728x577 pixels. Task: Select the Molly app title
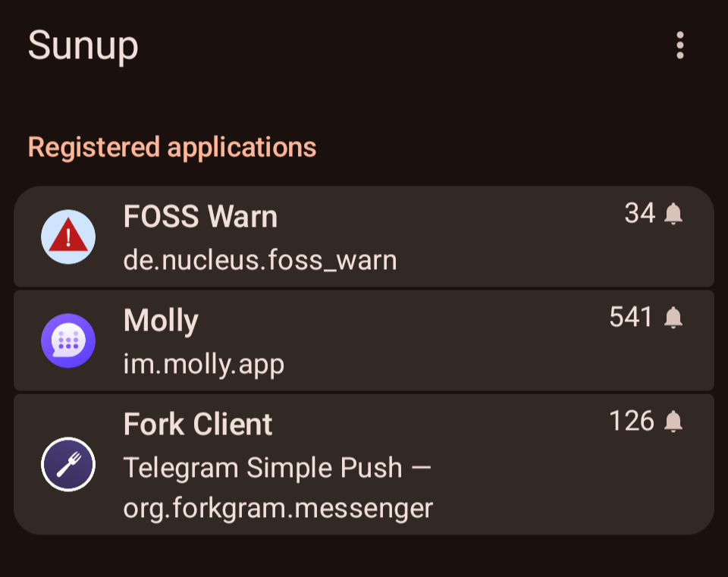pyautogui.click(x=161, y=321)
